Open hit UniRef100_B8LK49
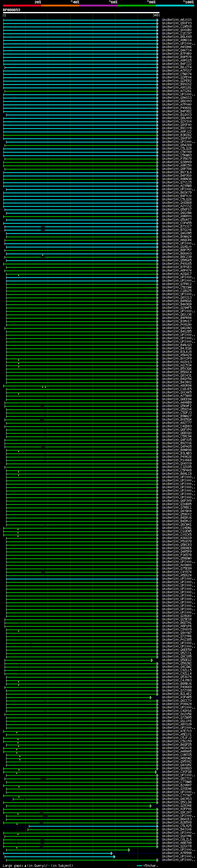This screenshot has height=868, width=197. pos(177,37)
